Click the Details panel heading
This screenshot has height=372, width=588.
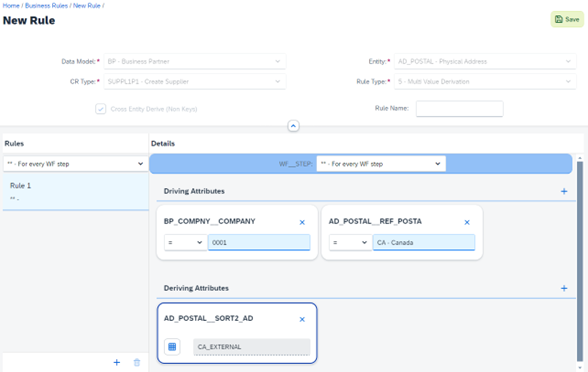coord(163,143)
